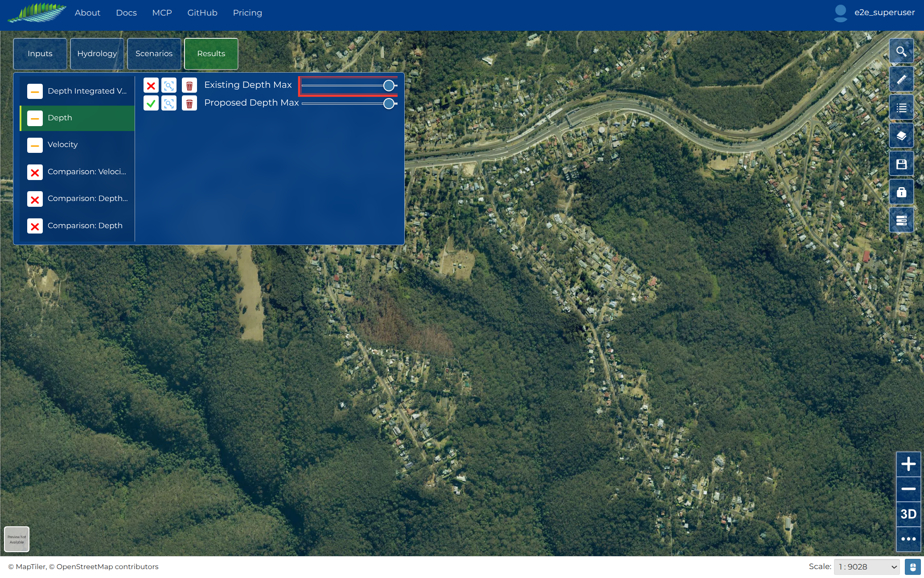Viewport: 924px width, 578px height.
Task: Adjust Existing Depth Max opacity slider
Action: (349, 86)
